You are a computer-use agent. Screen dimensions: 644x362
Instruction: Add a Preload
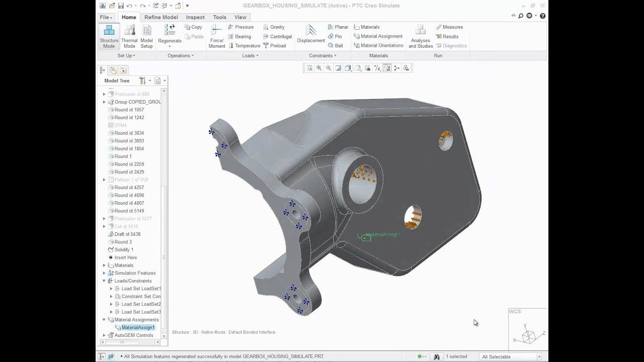[x=274, y=46]
